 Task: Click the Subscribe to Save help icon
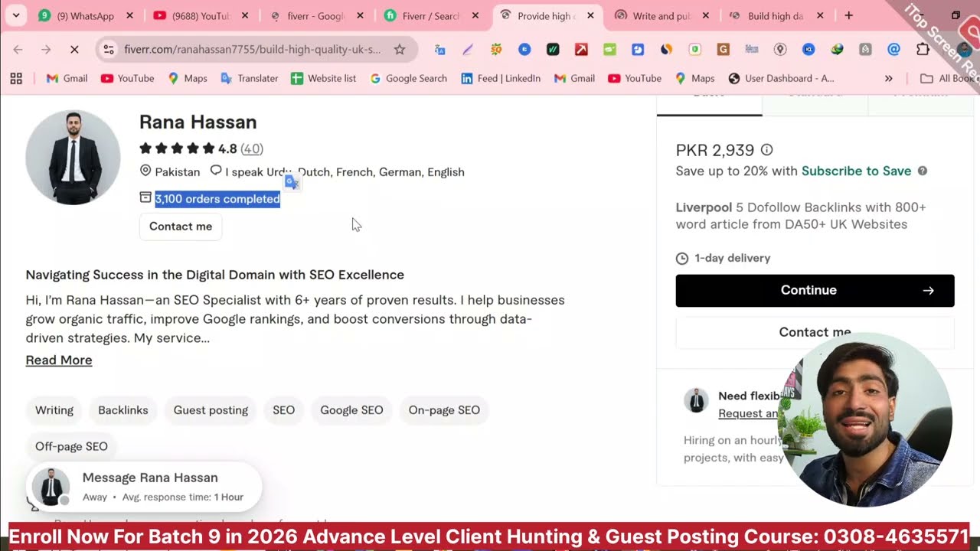coord(922,171)
